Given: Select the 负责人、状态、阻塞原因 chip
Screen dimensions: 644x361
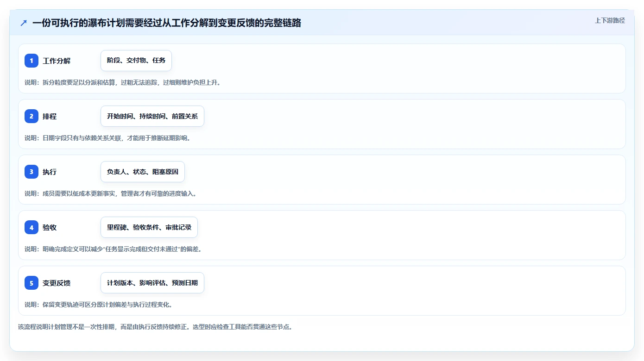Looking at the screenshot, I should coord(143,172).
